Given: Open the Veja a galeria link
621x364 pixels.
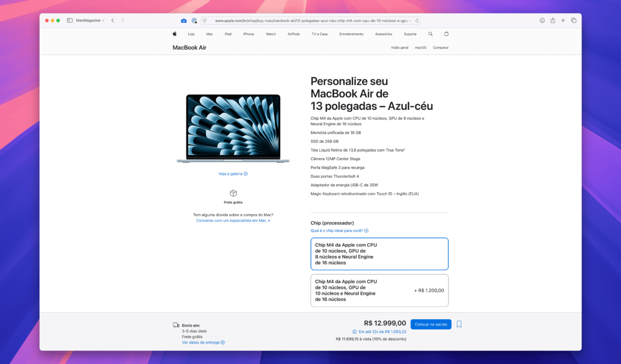Looking at the screenshot, I should click(x=233, y=174).
